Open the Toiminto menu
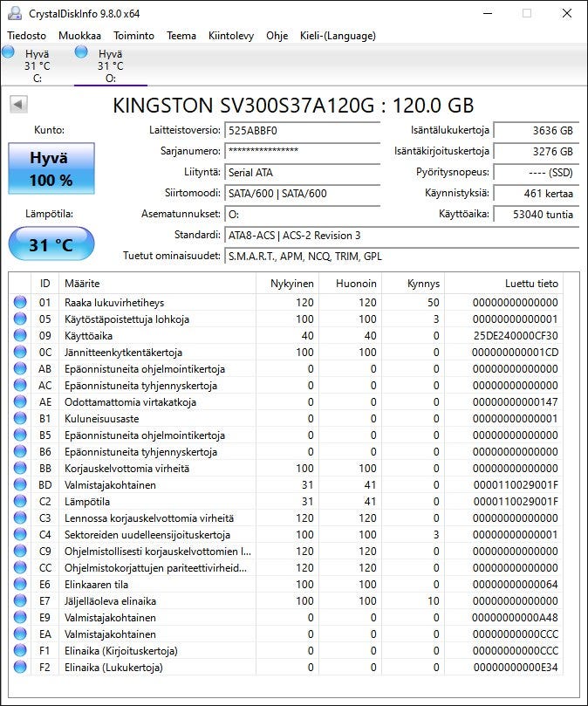The image size is (588, 706). [133, 36]
